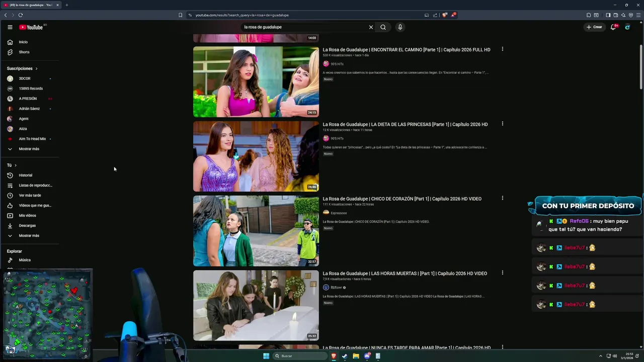644x362 pixels.
Task: Open Ver más tarde in sidebar
Action: coord(30,196)
